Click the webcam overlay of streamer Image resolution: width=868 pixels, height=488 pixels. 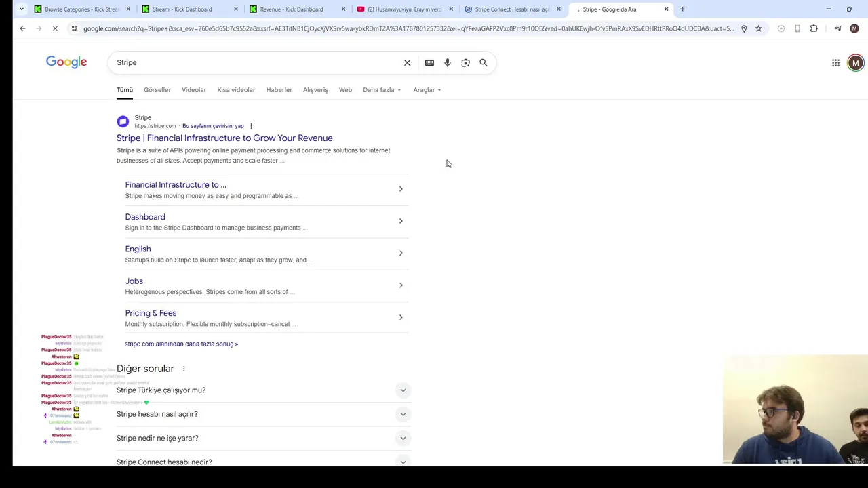pyautogui.click(x=795, y=409)
